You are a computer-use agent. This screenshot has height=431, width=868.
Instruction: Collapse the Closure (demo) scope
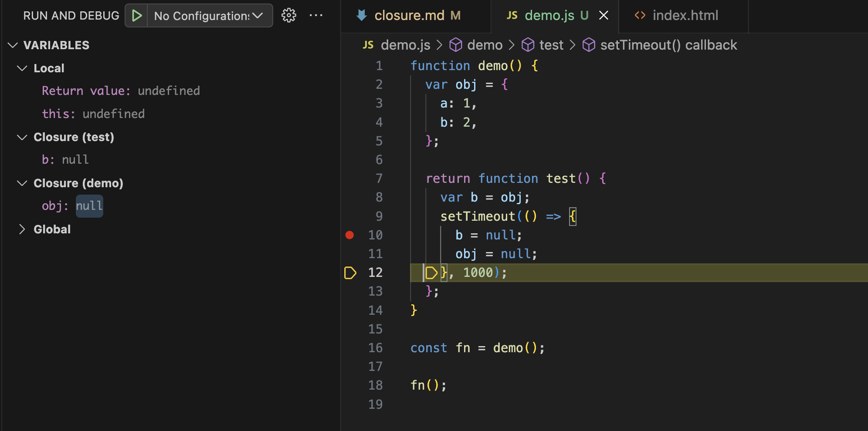(x=22, y=183)
